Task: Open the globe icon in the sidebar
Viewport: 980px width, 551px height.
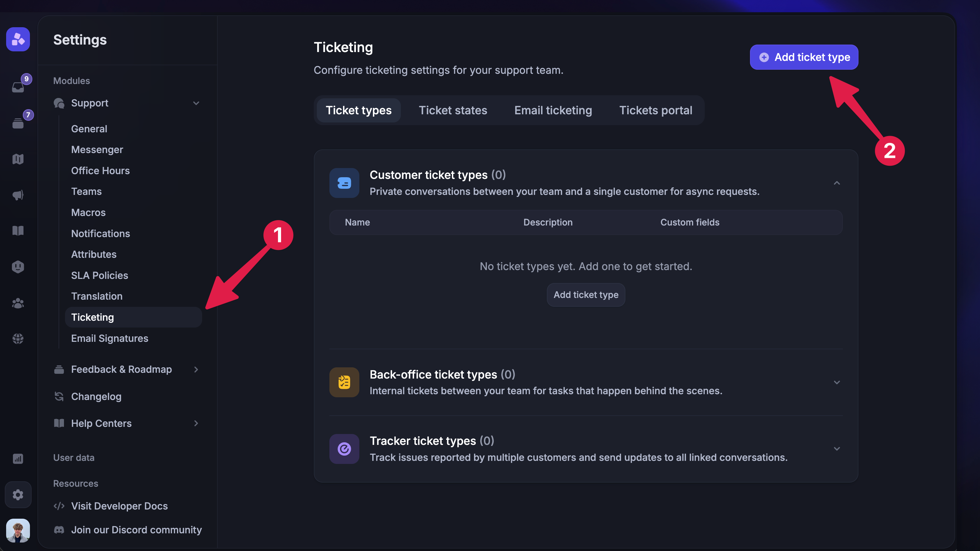Action: click(x=18, y=338)
